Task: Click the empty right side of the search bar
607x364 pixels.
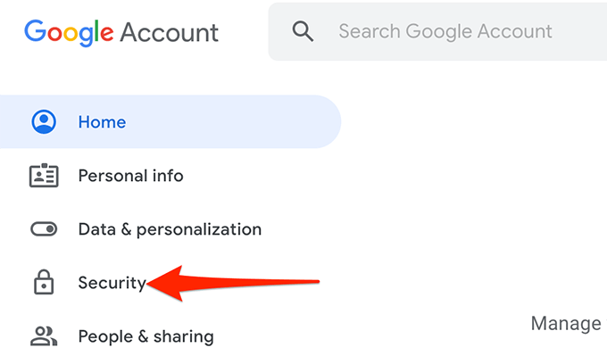Action: (585, 32)
